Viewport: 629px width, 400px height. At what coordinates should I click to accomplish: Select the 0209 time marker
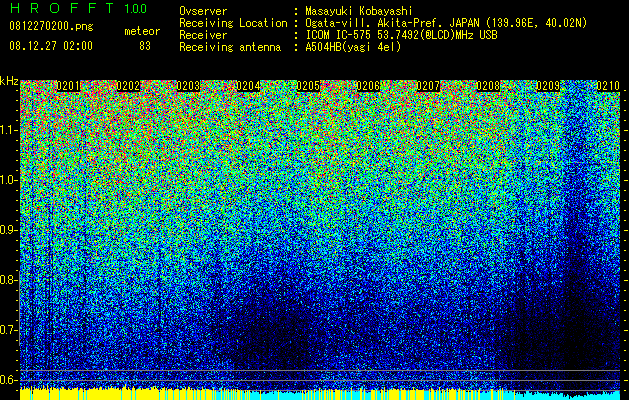pyautogui.click(x=548, y=86)
